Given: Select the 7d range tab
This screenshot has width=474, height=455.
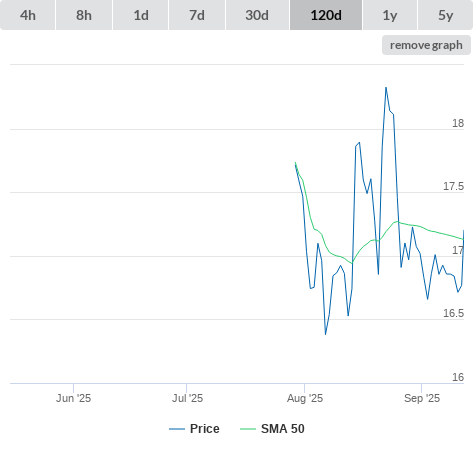Looking at the screenshot, I should click(x=197, y=15).
